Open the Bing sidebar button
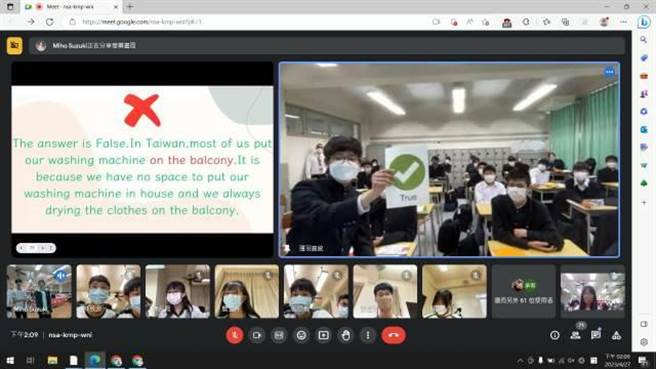Screen dimensions: 656x369 pyautogui.click(x=644, y=22)
